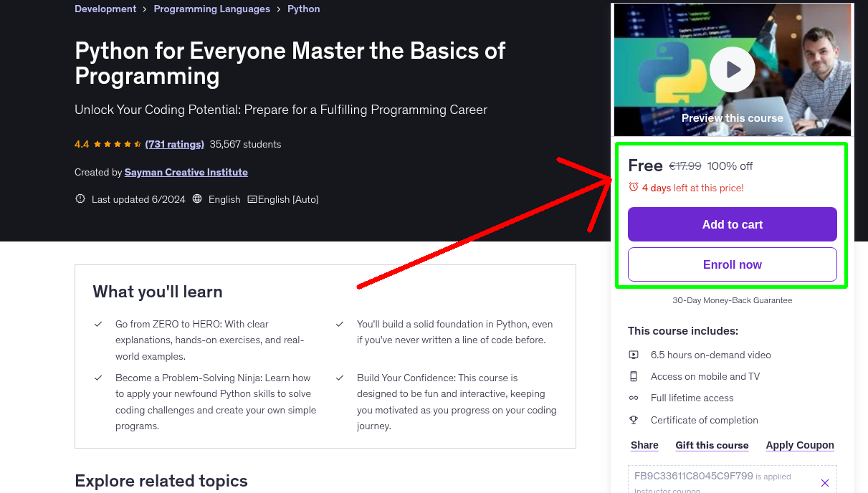This screenshot has width=868, height=493.
Task: Open the Development breadcrumb category
Action: tap(105, 9)
